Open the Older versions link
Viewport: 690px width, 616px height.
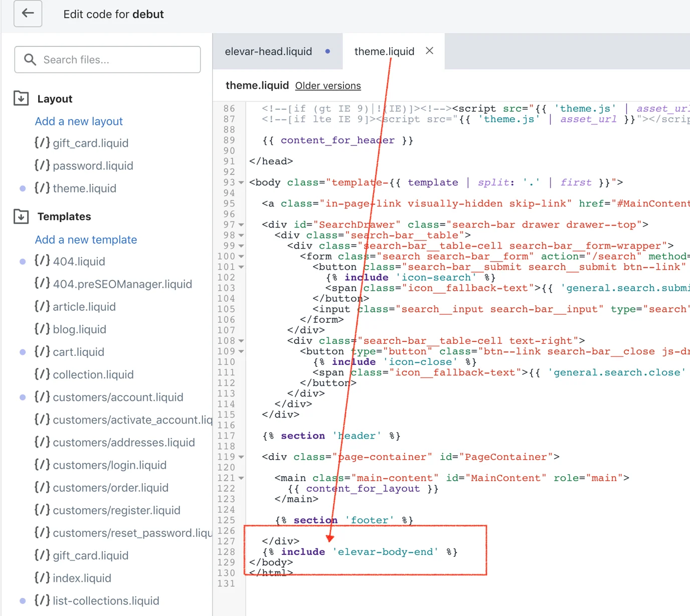(x=328, y=86)
